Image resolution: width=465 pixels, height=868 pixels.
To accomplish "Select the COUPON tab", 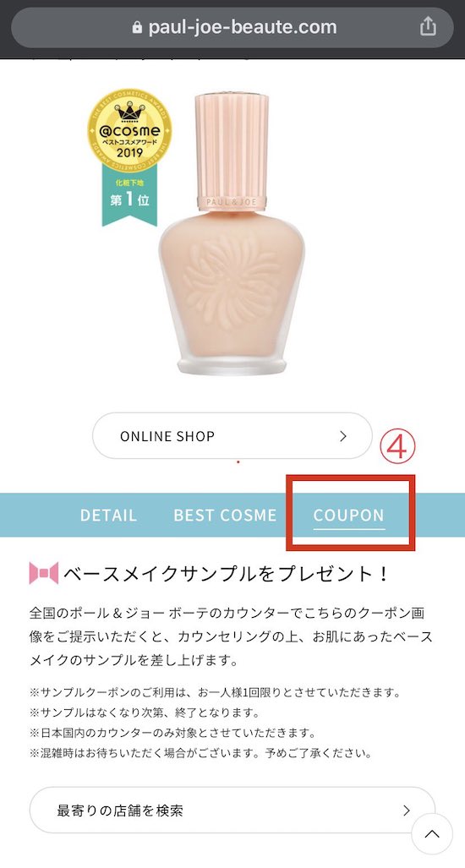I will click(x=348, y=515).
